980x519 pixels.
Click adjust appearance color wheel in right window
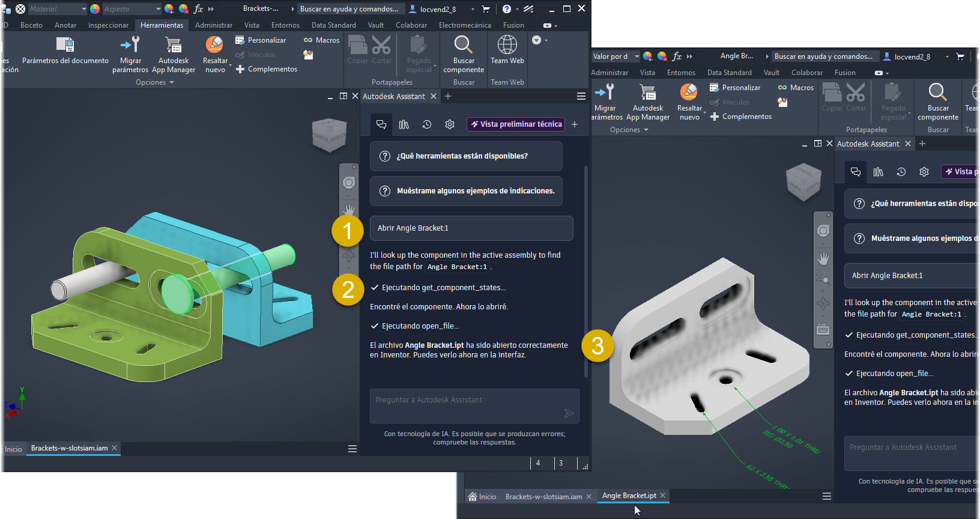click(647, 56)
